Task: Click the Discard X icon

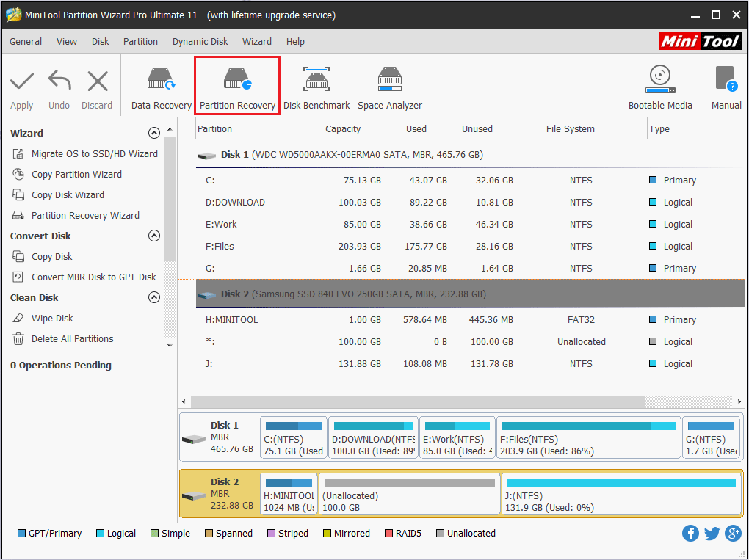Action: 98,81
